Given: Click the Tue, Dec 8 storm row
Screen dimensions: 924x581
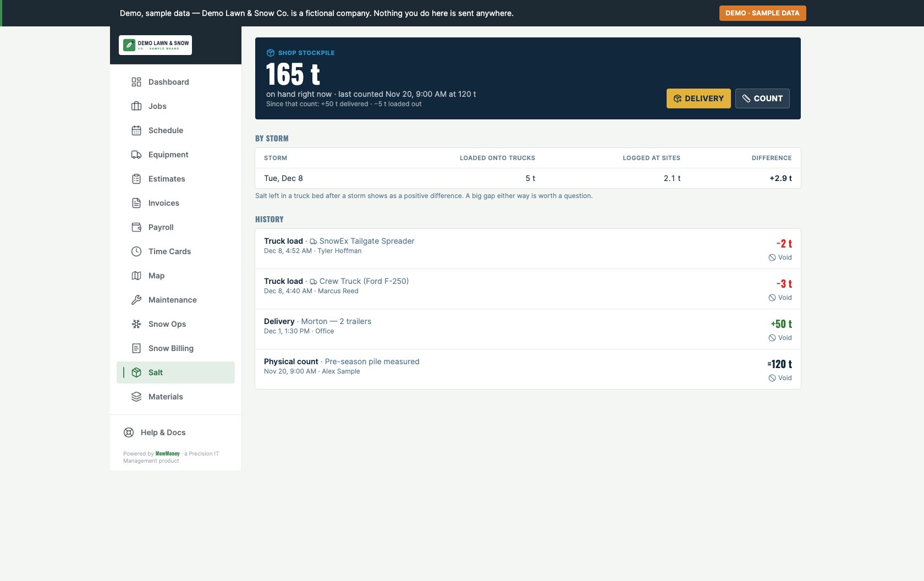Looking at the screenshot, I should 528,178.
